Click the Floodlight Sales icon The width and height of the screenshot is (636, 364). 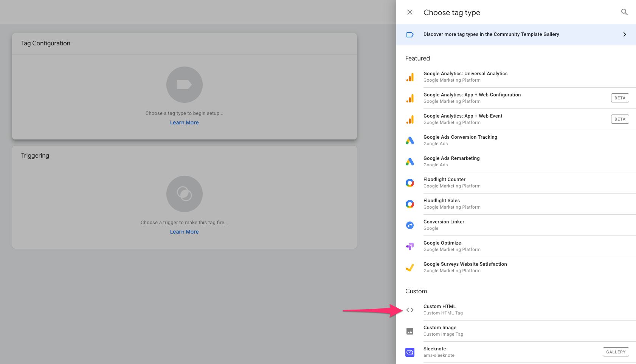pyautogui.click(x=410, y=204)
